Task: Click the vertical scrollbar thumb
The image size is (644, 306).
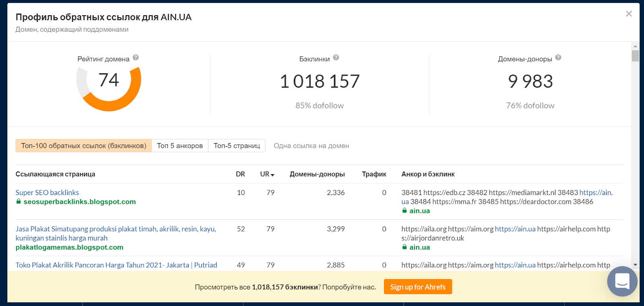Action: point(636,56)
